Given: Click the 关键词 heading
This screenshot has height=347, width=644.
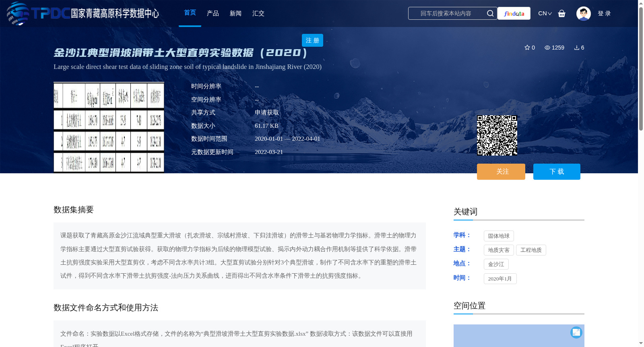Looking at the screenshot, I should (465, 212).
